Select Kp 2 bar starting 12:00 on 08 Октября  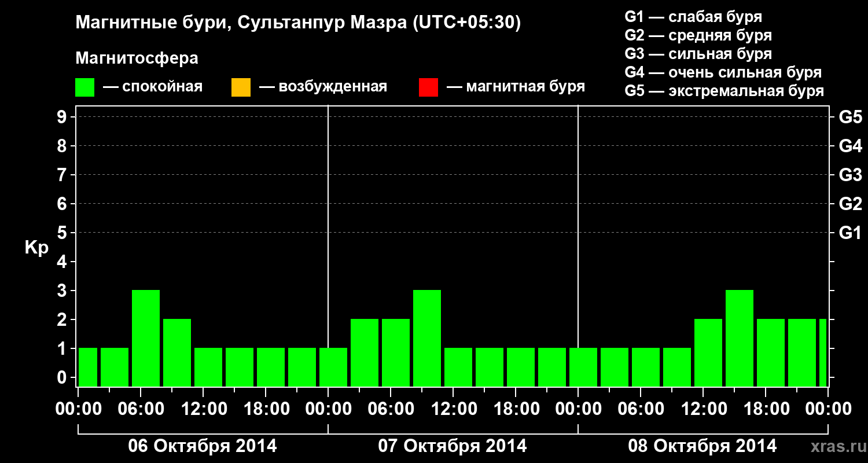pyautogui.click(x=708, y=352)
